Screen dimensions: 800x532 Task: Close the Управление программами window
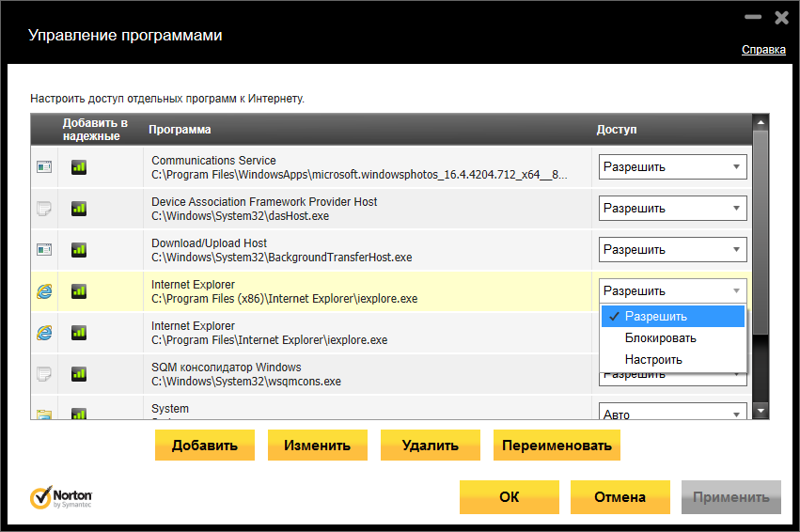781,18
